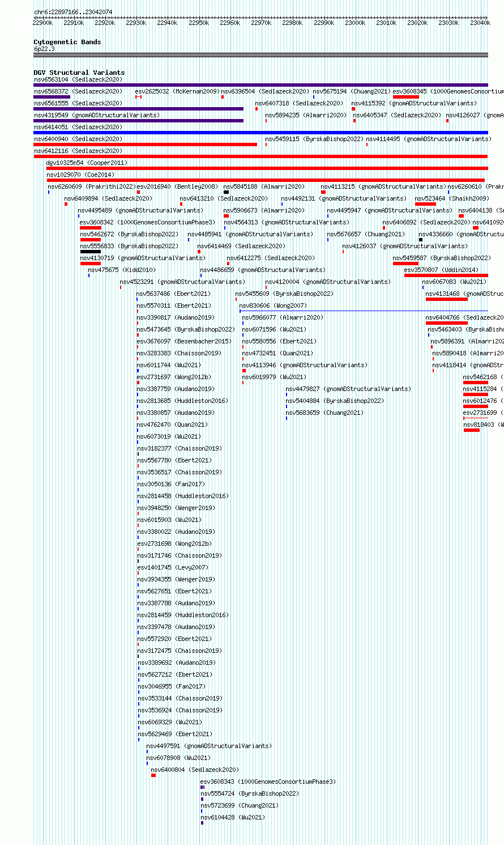The width and height of the screenshot is (504, 845).
Task: Click the blue bar under nsv6414051
Action: pyautogui.click(x=261, y=133)
